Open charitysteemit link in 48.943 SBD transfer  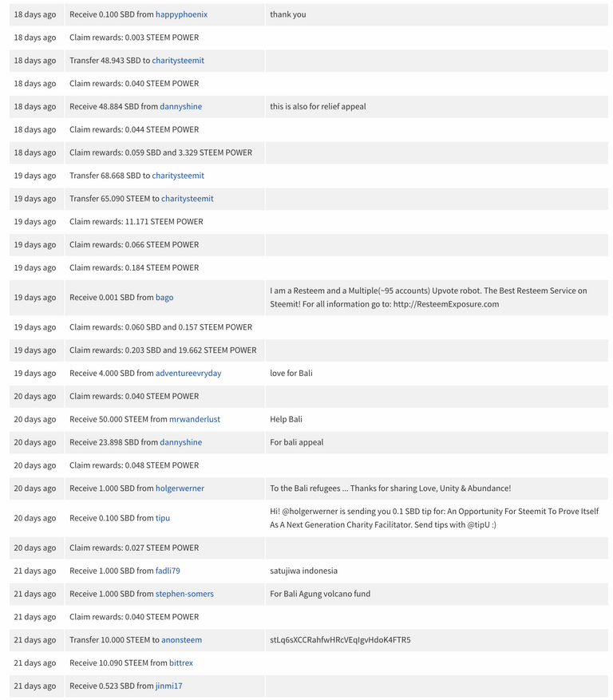coord(178,61)
